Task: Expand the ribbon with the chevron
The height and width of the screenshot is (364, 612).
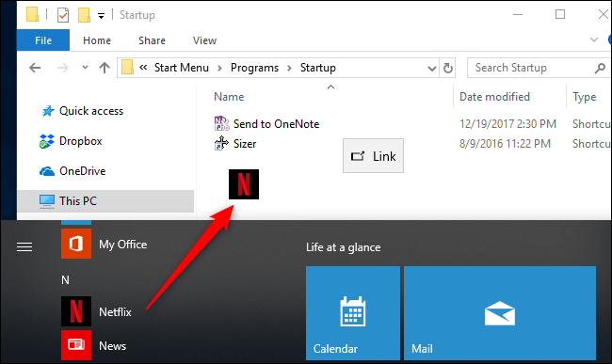Action: click(x=594, y=40)
